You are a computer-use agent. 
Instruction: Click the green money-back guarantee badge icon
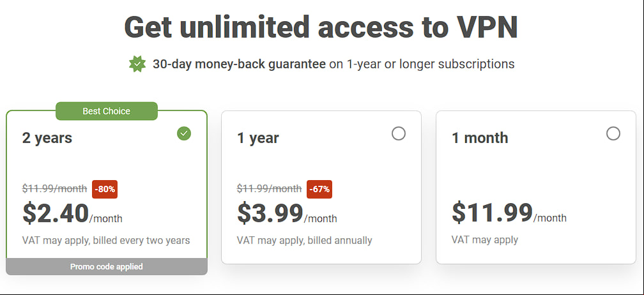[137, 64]
